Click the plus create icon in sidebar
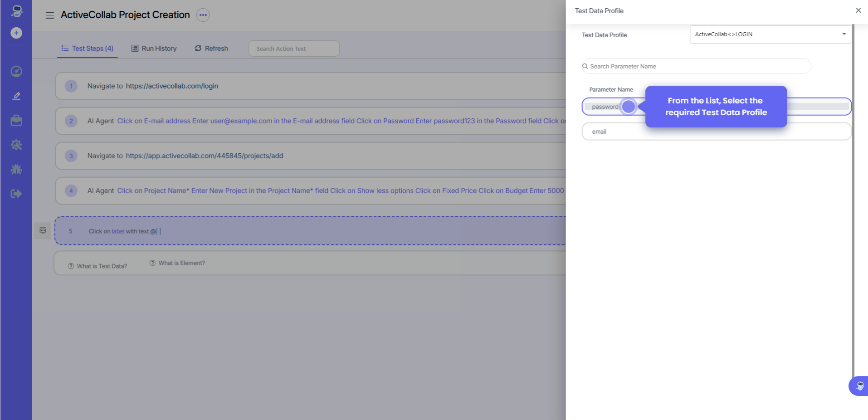Viewport: 868px width, 420px height. click(16, 33)
